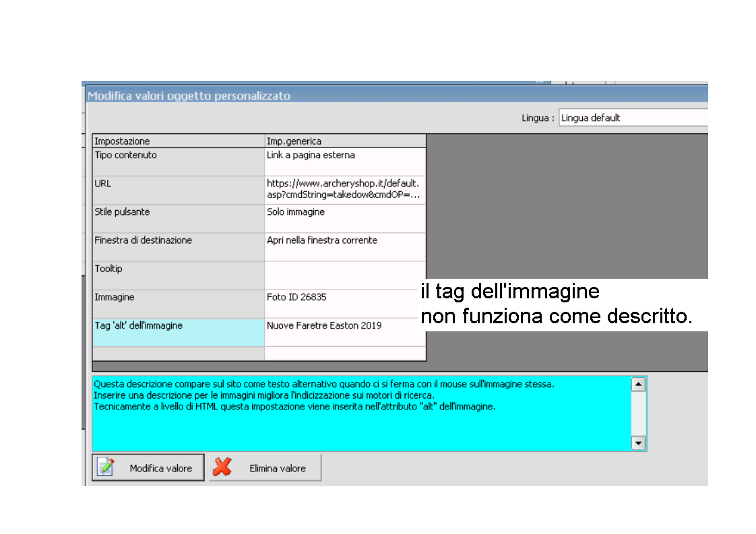Select the Finestra di destinazione row
Image resolution: width=756 pixels, height=534 pixels.
point(259,247)
